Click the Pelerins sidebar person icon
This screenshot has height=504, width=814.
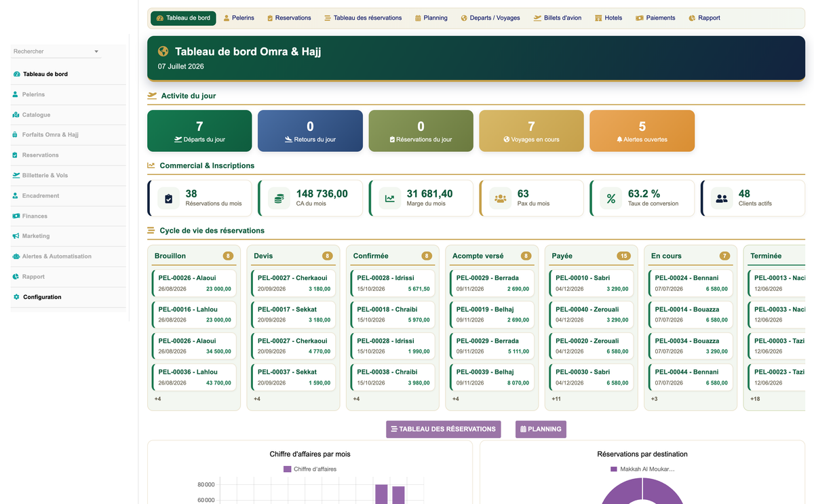(x=16, y=94)
